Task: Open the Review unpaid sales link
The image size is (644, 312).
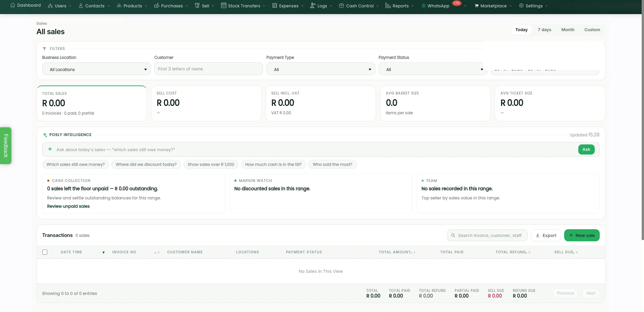Action: coord(68,206)
